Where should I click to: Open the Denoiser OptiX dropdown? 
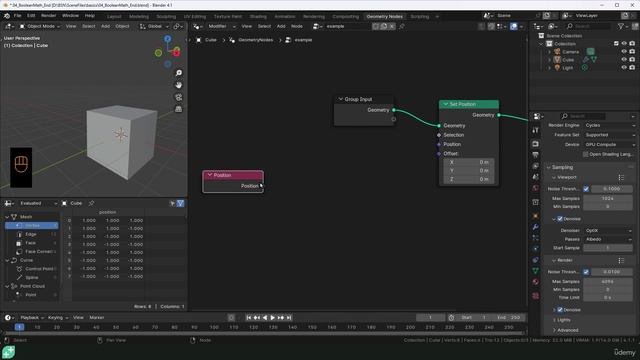click(608, 231)
